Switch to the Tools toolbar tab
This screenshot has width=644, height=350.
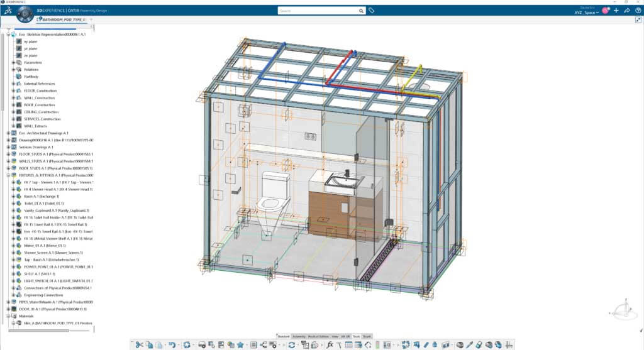click(356, 336)
